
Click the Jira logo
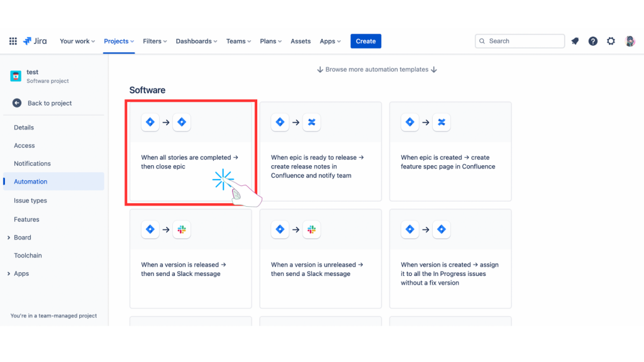(35, 41)
